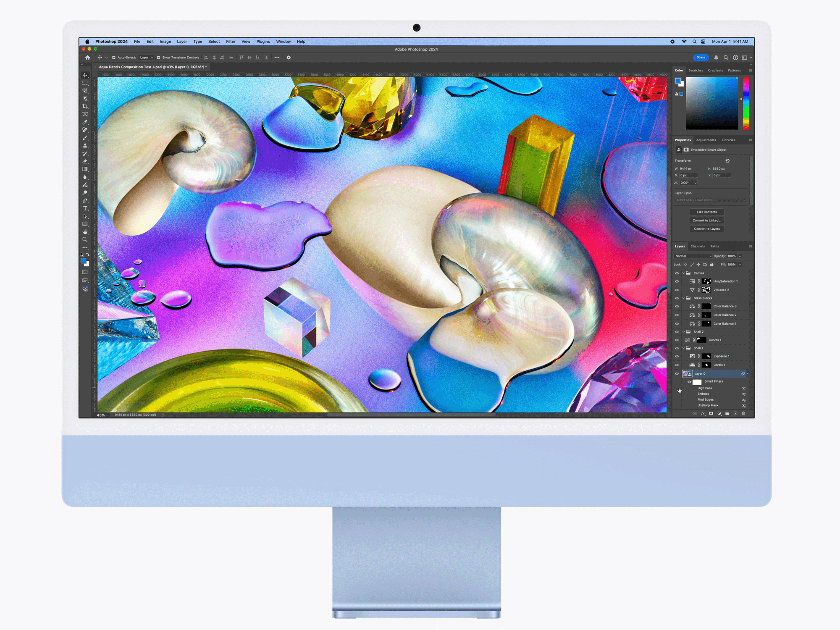Switch to the Swatches tab
This screenshot has width=840, height=630.
click(x=696, y=71)
